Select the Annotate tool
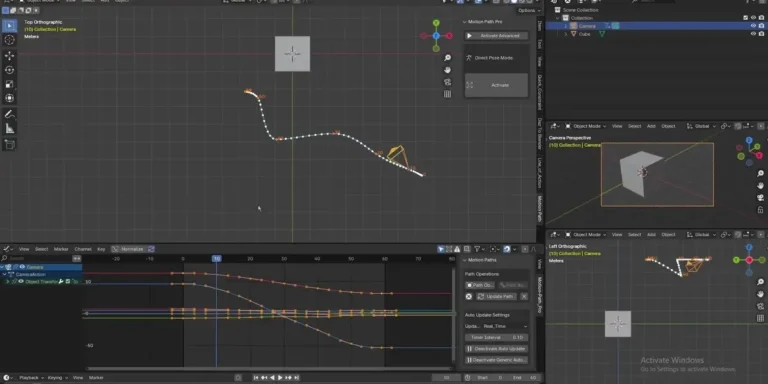The height and width of the screenshot is (384, 768). 9,114
